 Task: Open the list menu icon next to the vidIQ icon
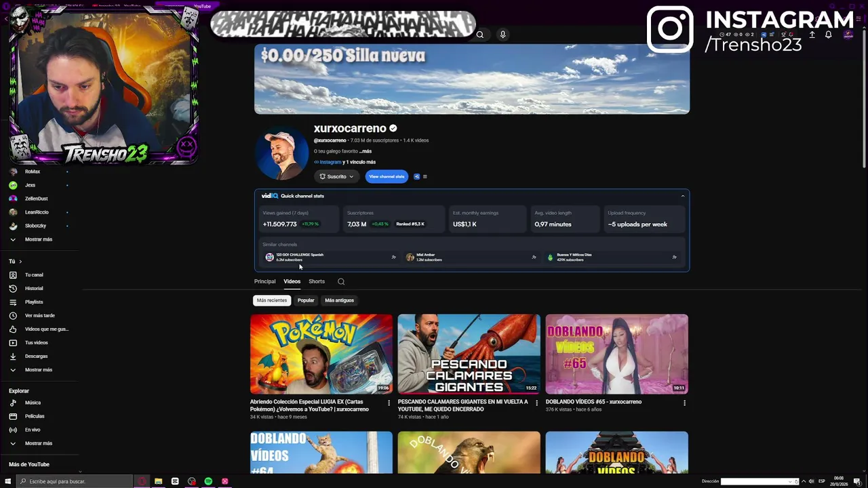(x=425, y=176)
